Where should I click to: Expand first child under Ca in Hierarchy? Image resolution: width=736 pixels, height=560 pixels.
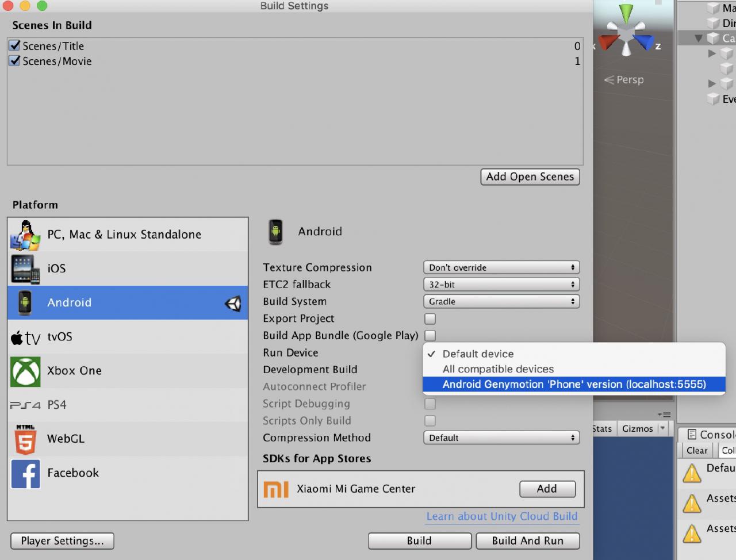(x=712, y=53)
